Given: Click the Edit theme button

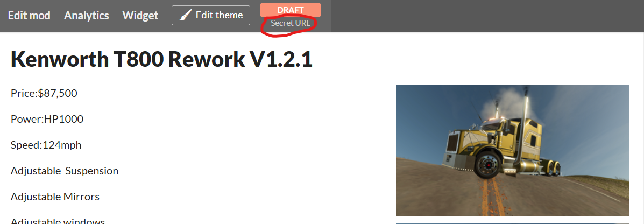Looking at the screenshot, I should [x=211, y=15].
